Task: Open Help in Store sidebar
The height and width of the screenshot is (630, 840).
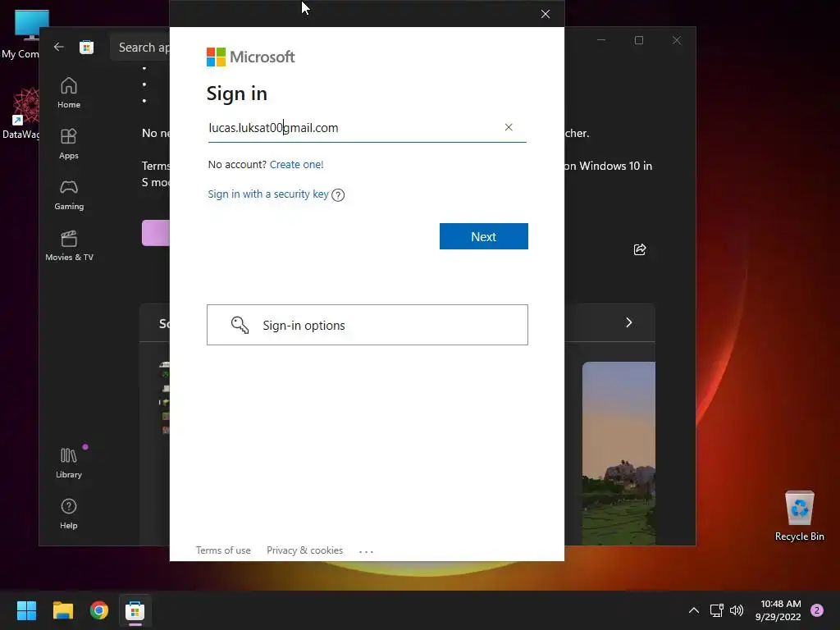Action: pyautogui.click(x=69, y=514)
